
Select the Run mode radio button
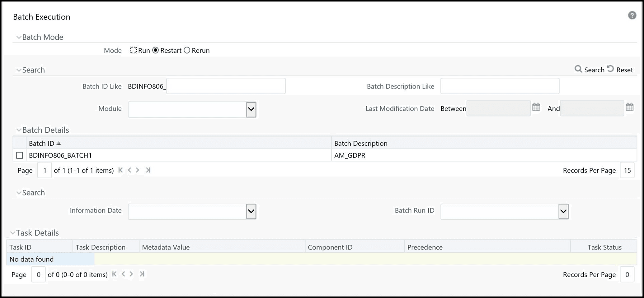133,50
